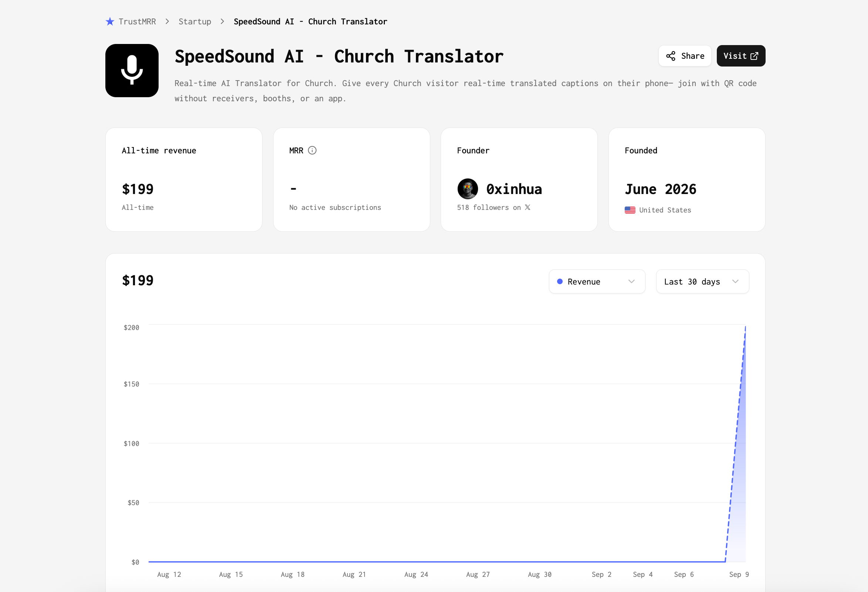Click the All-time revenue $199 value
Viewport: 868px width, 592px height.
[138, 189]
